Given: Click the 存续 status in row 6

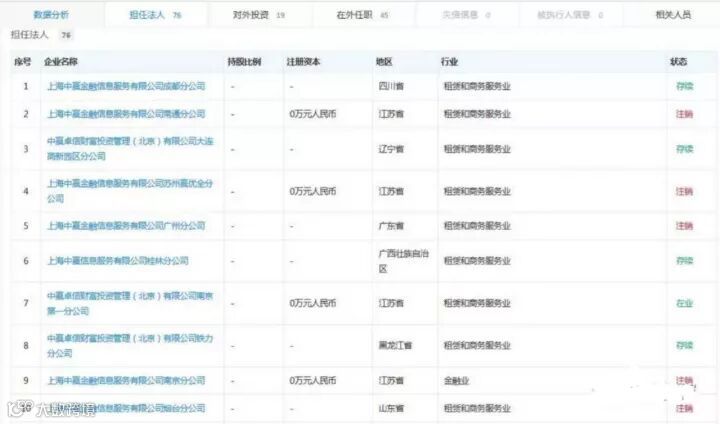Looking at the screenshot, I should tap(684, 260).
